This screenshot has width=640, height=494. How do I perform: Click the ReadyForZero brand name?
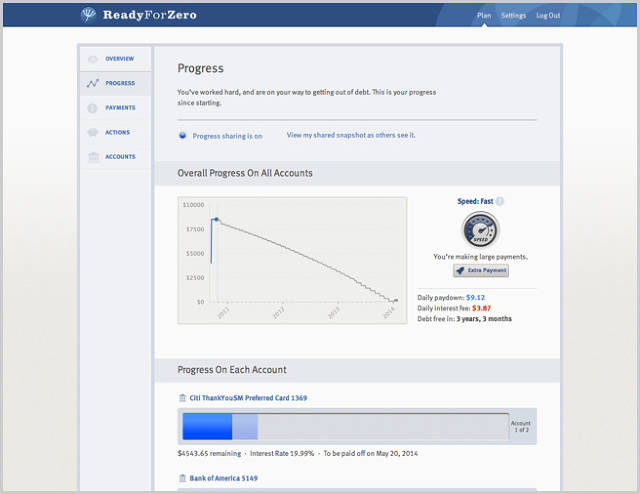click(x=150, y=15)
